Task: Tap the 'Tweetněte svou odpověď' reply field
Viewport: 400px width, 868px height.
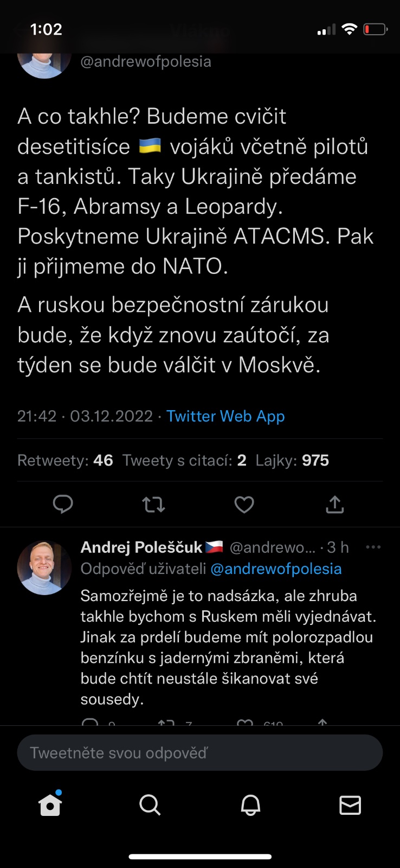Action: pos(200,753)
